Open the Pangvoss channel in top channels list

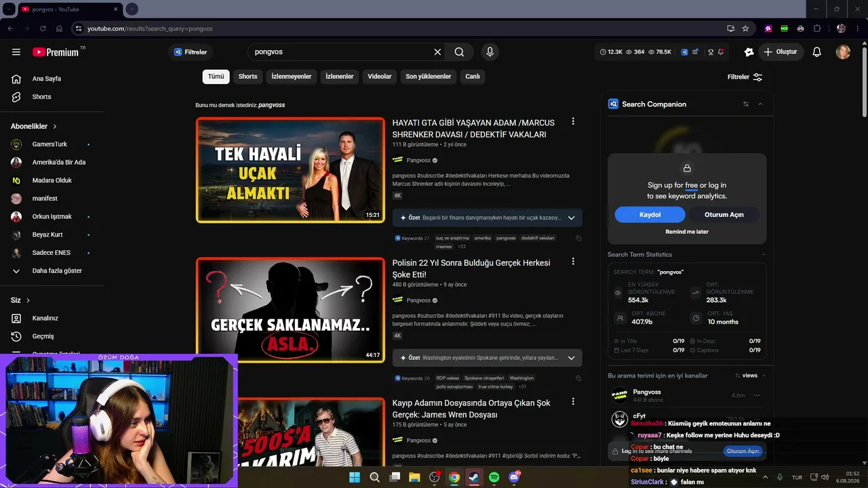647,392
